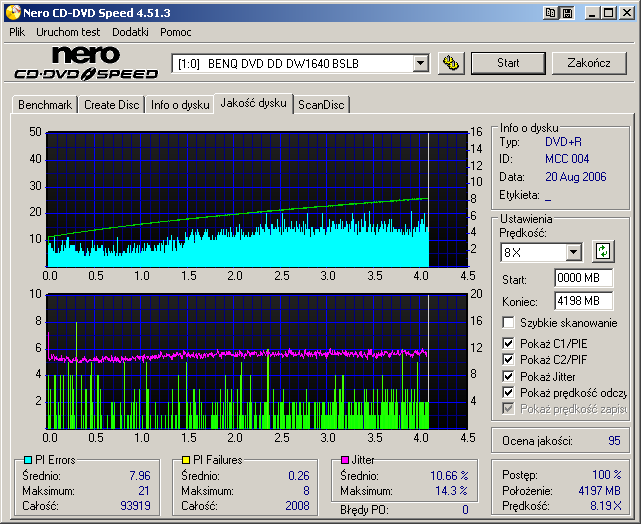This screenshot has width=641, height=524.
Task: Uncheck Pokaż Jitter
Action: coord(508,376)
